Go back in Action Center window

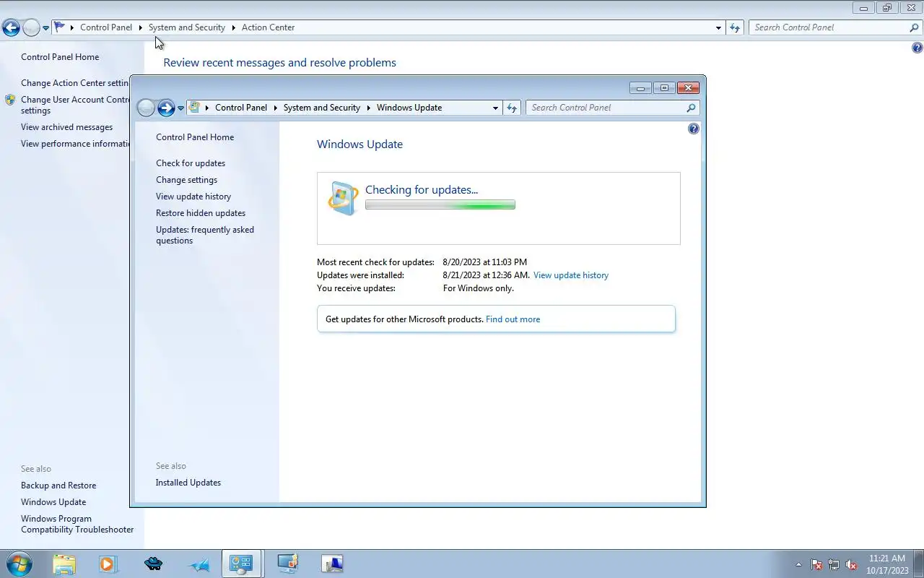11,28
